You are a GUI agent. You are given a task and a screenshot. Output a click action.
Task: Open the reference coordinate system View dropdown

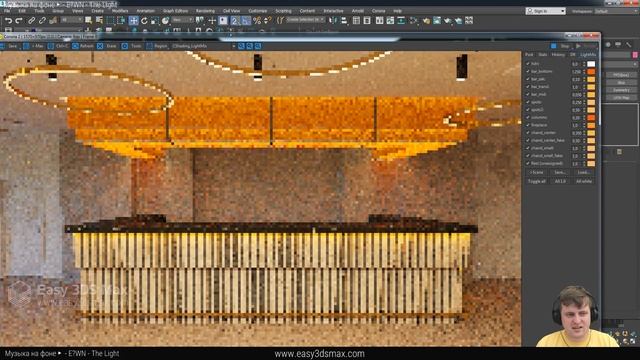point(182,20)
